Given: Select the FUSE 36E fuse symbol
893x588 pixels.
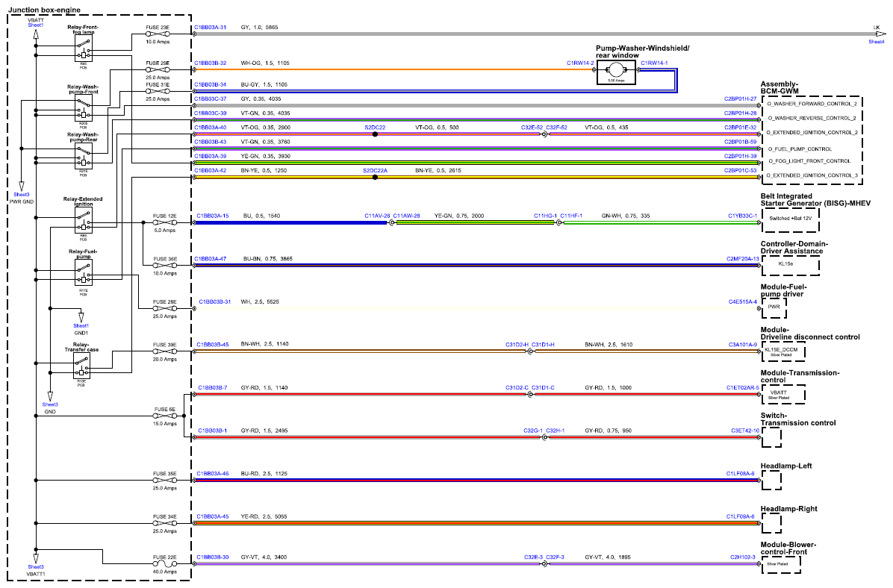Looking at the screenshot, I should click(x=164, y=266).
